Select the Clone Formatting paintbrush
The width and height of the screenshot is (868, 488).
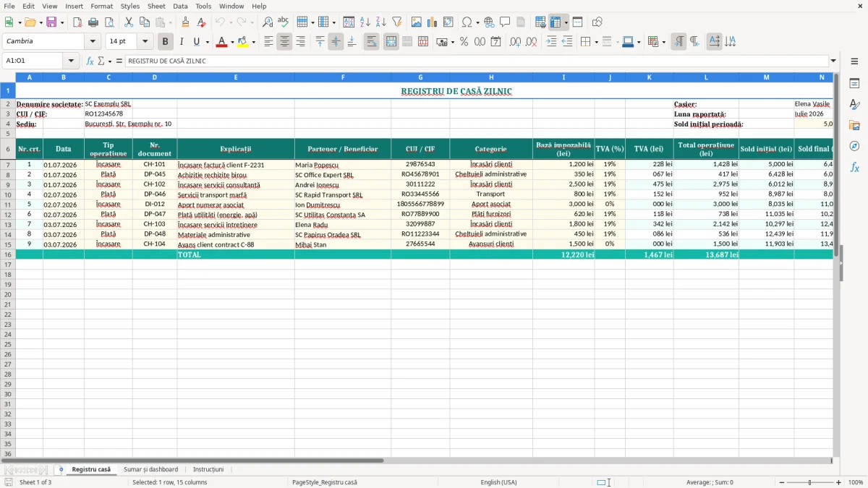[185, 22]
